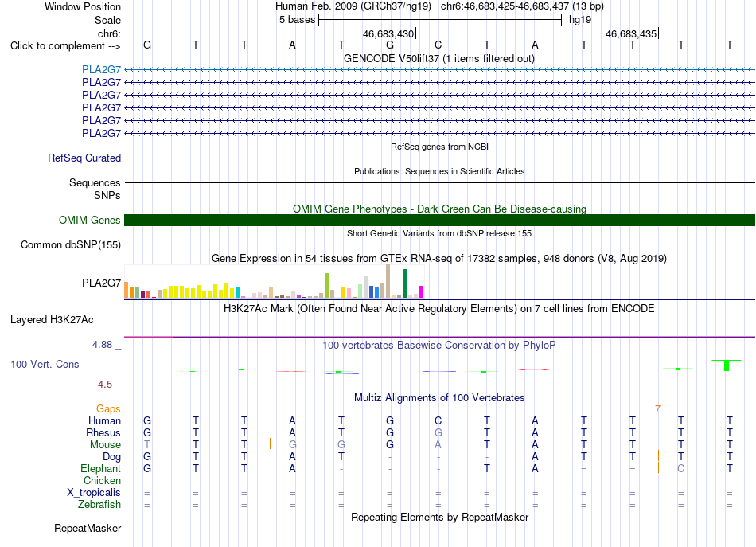Click the GENCODE V50lift37 track title
Image resolution: width=756 pixels, height=547 pixels.
[x=438, y=58]
